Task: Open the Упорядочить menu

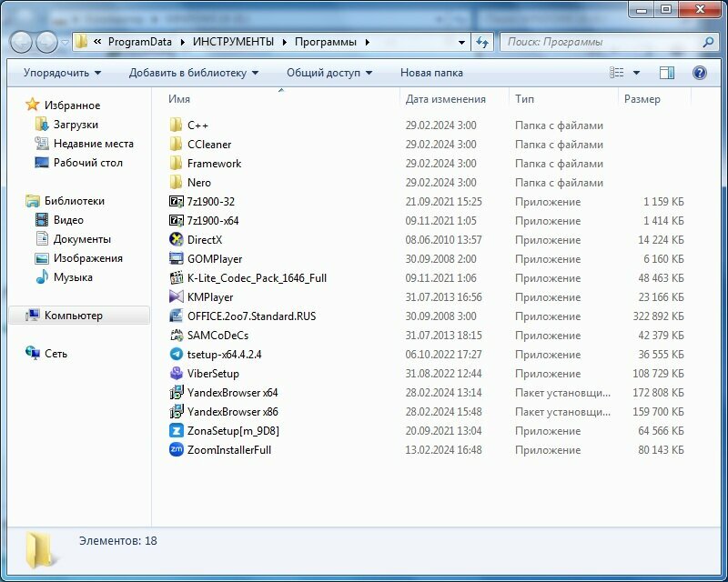Action: (62, 73)
